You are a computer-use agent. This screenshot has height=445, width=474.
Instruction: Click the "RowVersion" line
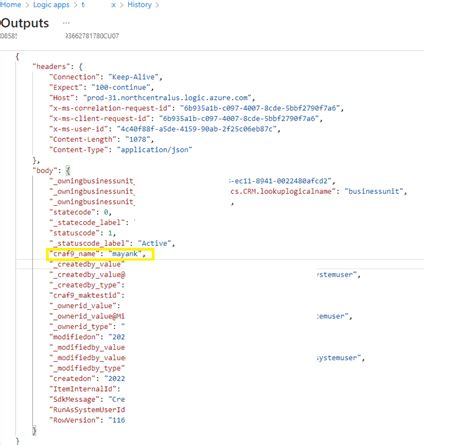(x=87, y=420)
